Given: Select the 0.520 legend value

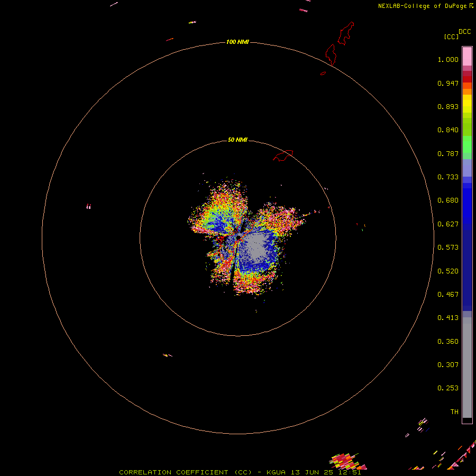Looking at the screenshot, I should tap(448, 271).
